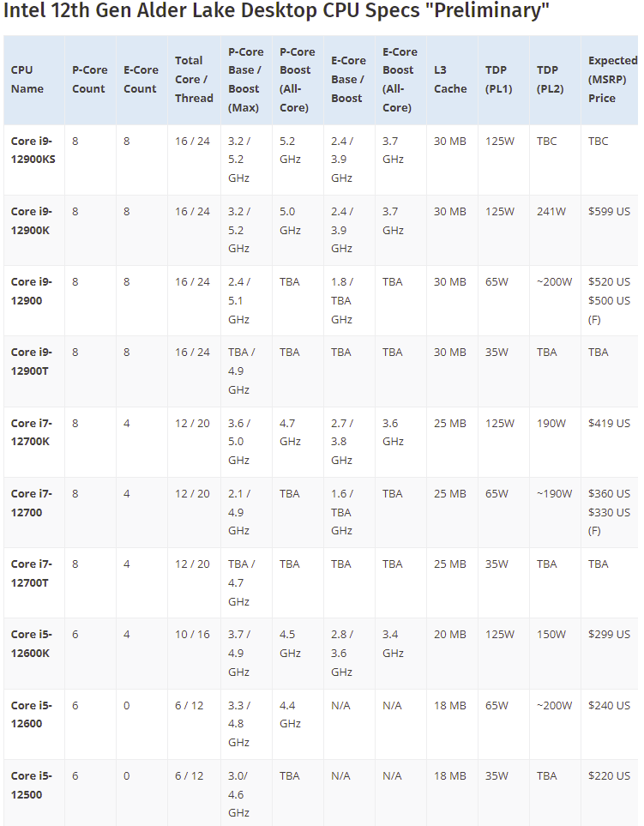Click the "TDP (PL1)" column header
644x826 pixels.
pyautogui.click(x=502, y=79)
